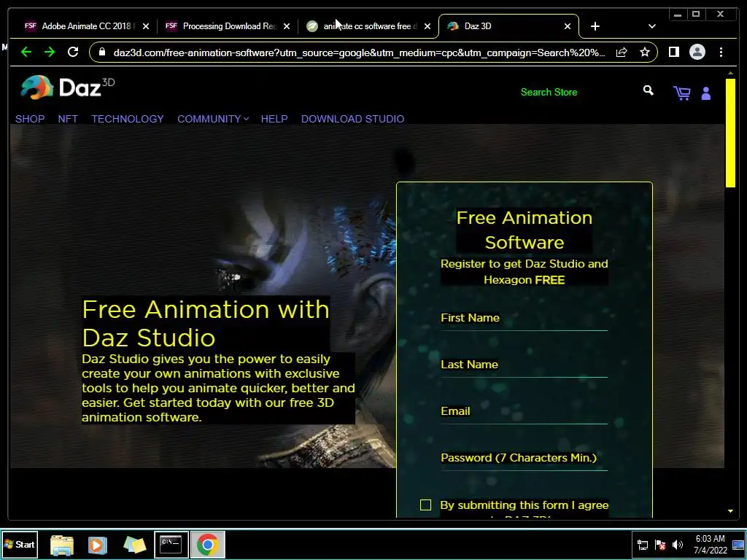747x560 pixels.
Task: Bookmark this page with the star icon
Action: pyautogui.click(x=645, y=52)
